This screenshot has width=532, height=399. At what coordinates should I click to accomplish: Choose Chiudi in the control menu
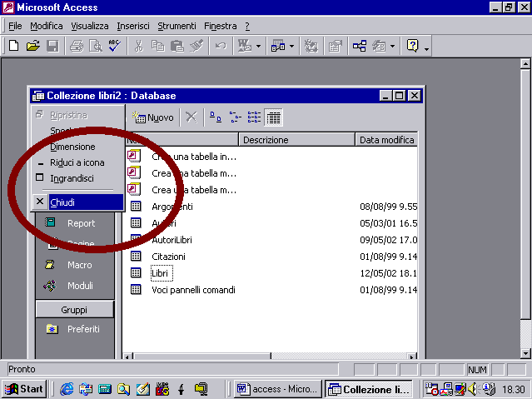pos(78,202)
